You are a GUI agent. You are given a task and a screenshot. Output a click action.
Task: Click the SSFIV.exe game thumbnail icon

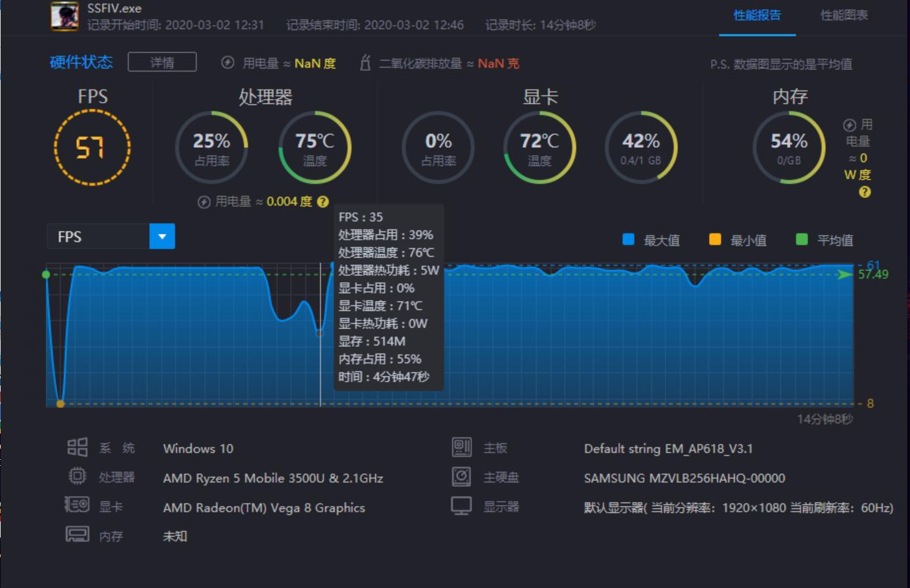(x=64, y=16)
